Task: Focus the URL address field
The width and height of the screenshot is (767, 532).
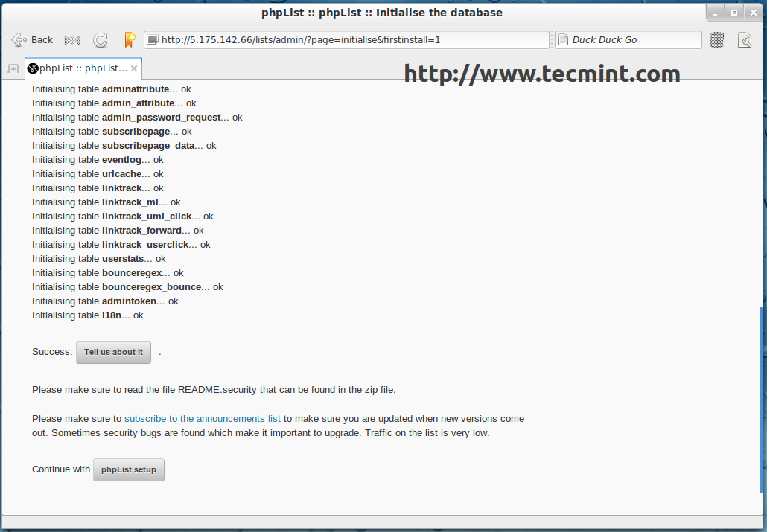Action: [x=346, y=40]
